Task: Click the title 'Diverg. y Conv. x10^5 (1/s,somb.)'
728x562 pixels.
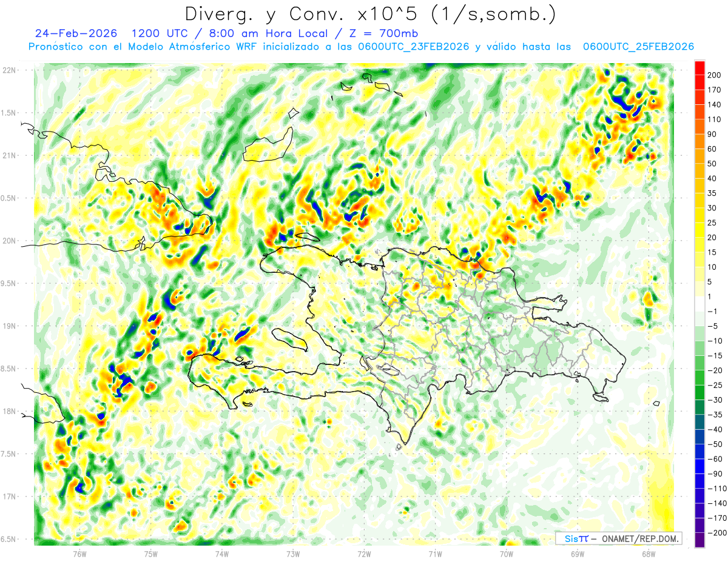Action: pos(369,13)
